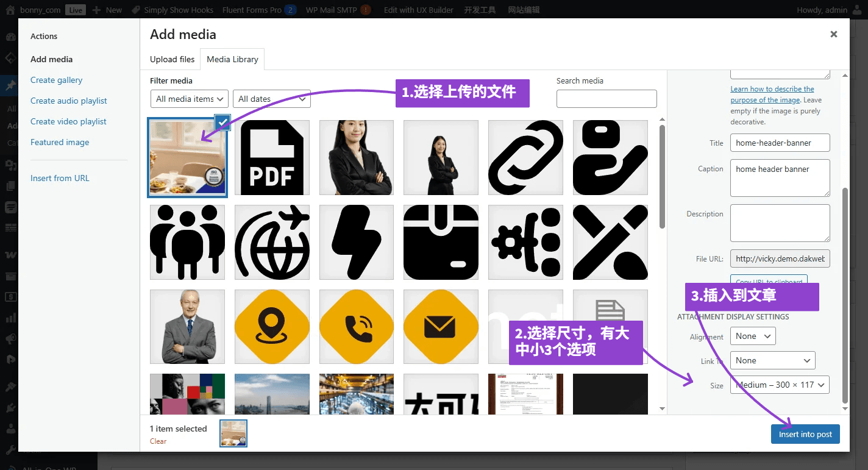Deselect the checked home-header-banner image checkbox

(222, 122)
